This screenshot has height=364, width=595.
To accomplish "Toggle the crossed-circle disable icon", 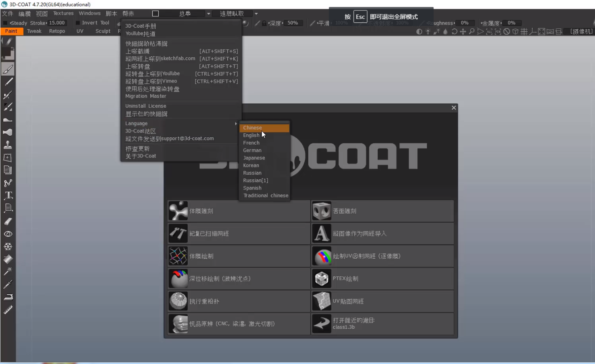I will click(507, 32).
